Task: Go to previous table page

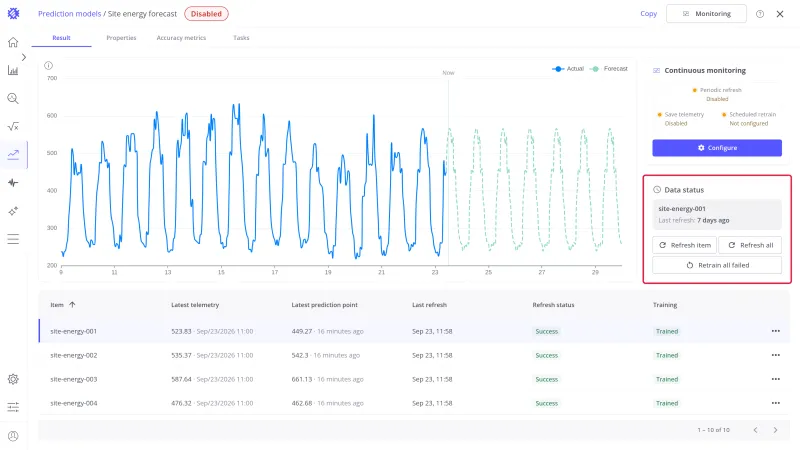Action: tap(755, 430)
